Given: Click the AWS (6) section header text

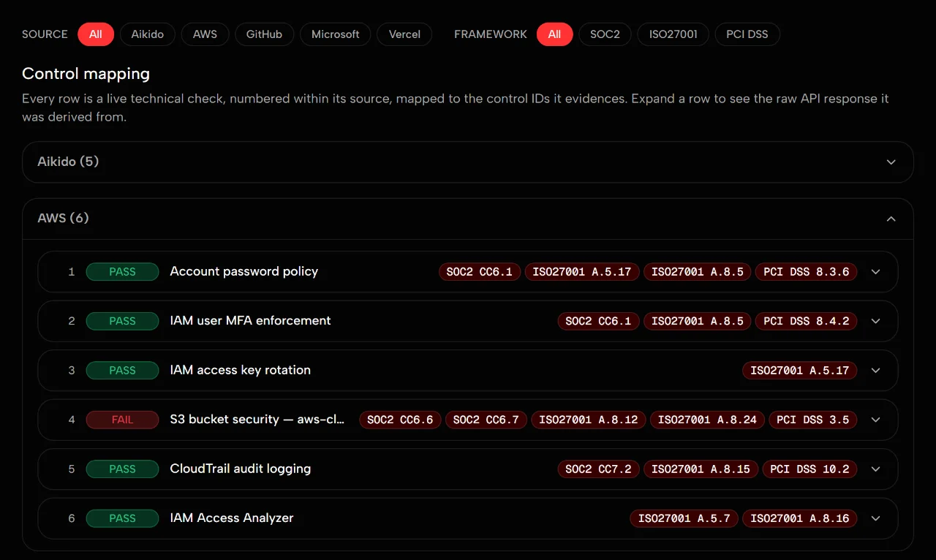Looking at the screenshot, I should point(63,218).
